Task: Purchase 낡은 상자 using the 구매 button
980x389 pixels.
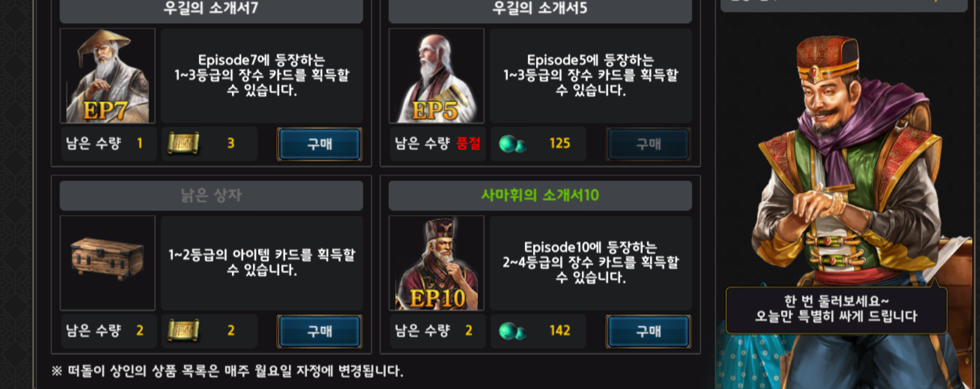Action: pos(320,332)
